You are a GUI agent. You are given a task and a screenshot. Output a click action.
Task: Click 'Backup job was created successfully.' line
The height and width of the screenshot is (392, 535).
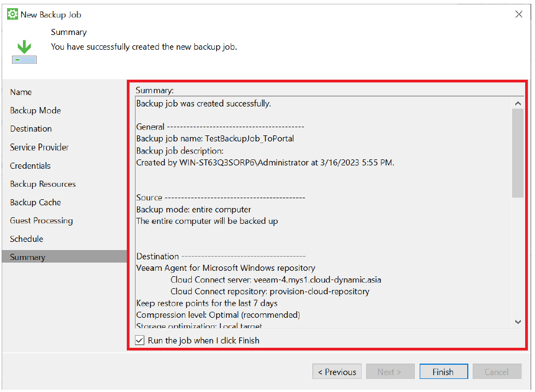pos(204,104)
